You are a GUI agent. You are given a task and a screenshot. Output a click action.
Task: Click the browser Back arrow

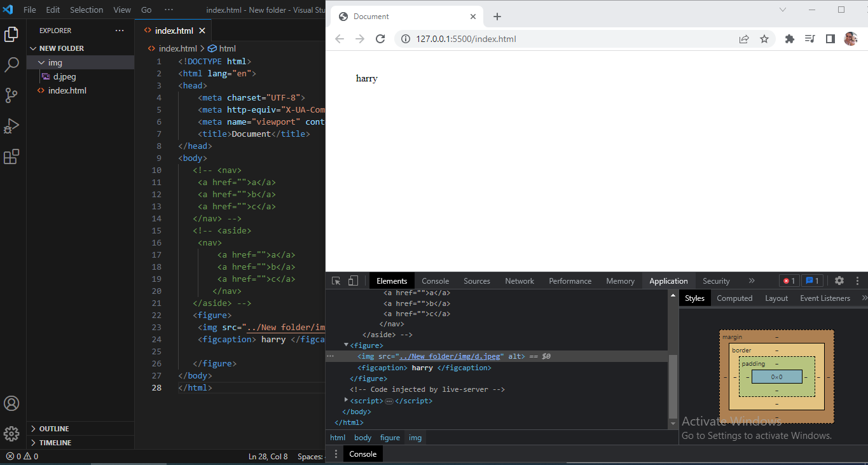click(x=340, y=39)
